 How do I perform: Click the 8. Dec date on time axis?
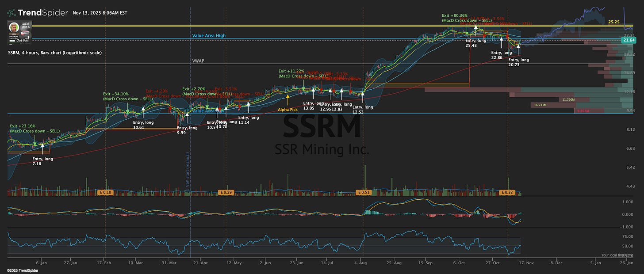pos(556,263)
